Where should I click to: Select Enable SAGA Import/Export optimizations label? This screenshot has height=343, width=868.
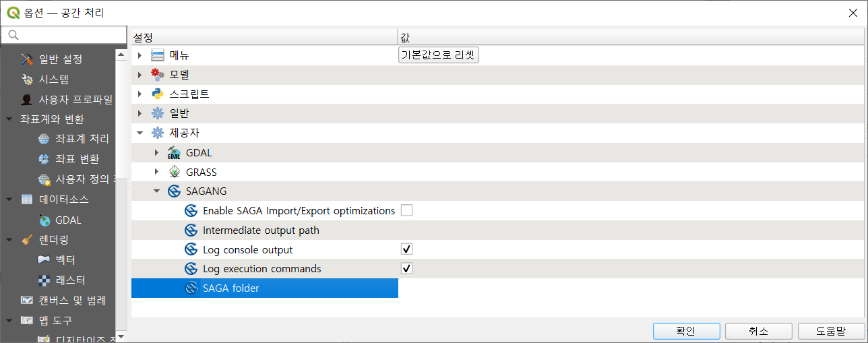click(x=299, y=211)
